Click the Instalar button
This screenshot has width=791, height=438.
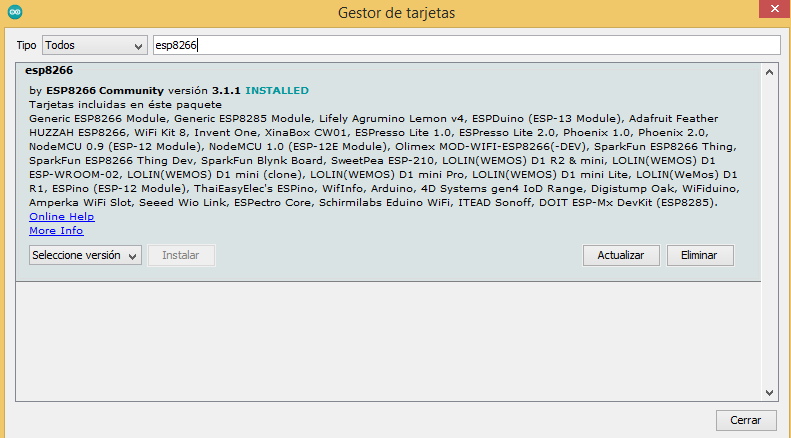coord(181,255)
